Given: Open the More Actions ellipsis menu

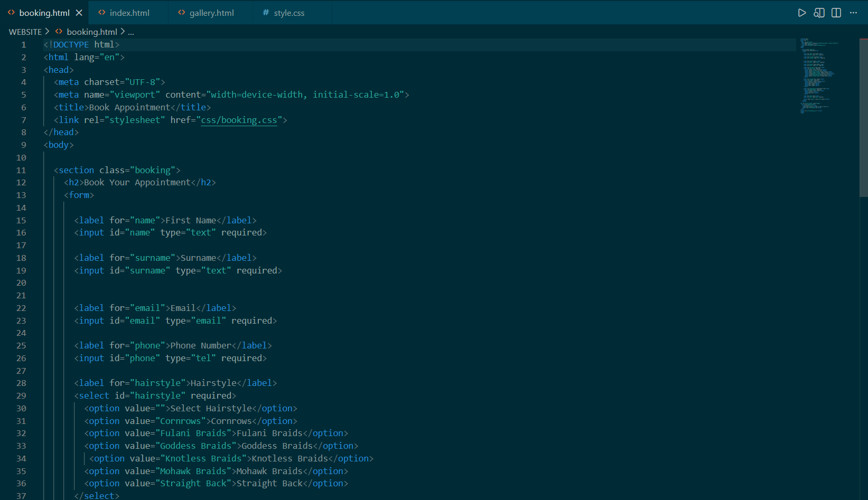Looking at the screenshot, I should [x=854, y=12].
